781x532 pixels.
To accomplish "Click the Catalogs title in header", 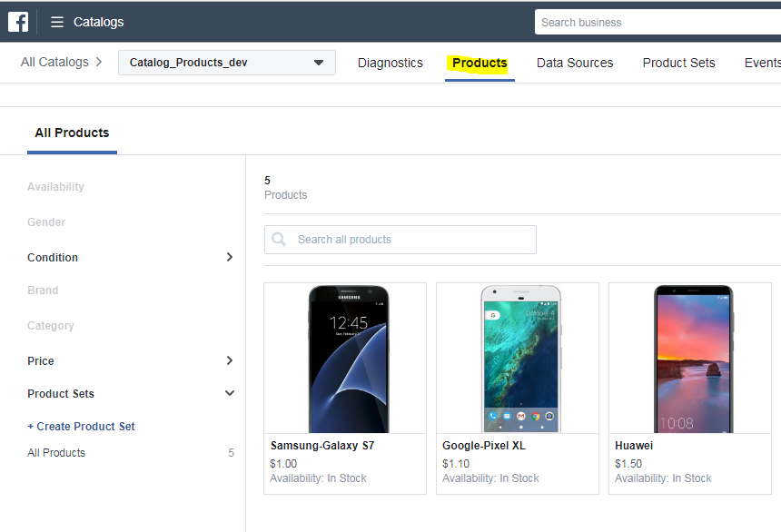I will [99, 22].
